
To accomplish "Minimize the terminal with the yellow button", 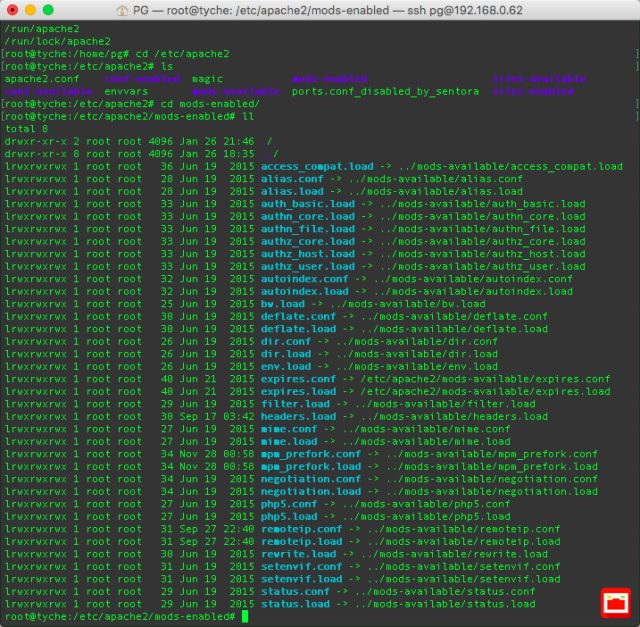I will click(x=33, y=10).
